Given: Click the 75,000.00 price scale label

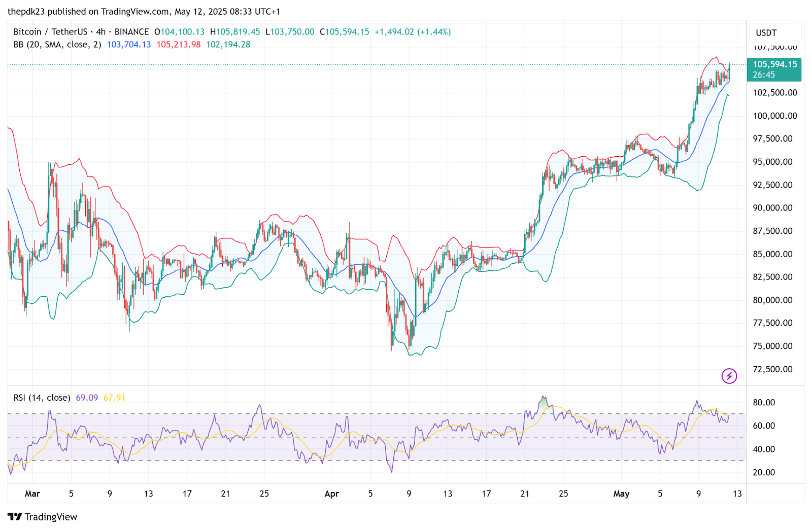Looking at the screenshot, I should click(772, 346).
